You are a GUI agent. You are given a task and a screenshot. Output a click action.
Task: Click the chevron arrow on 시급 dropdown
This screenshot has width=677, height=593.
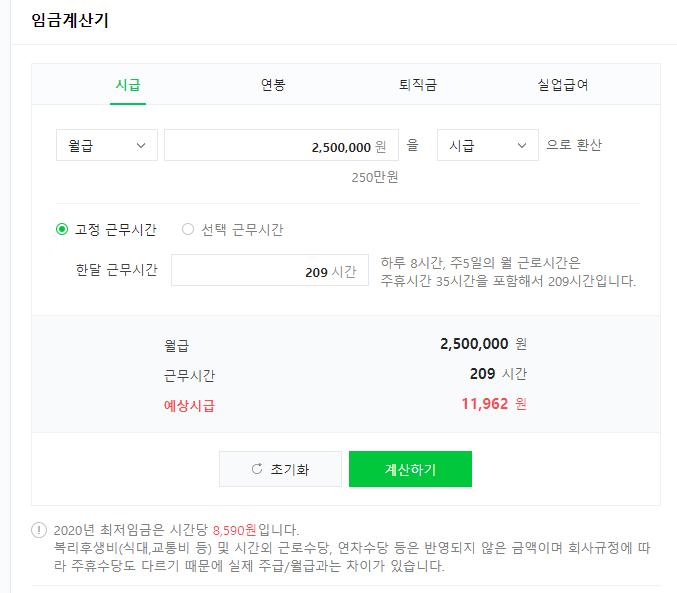[x=521, y=146]
